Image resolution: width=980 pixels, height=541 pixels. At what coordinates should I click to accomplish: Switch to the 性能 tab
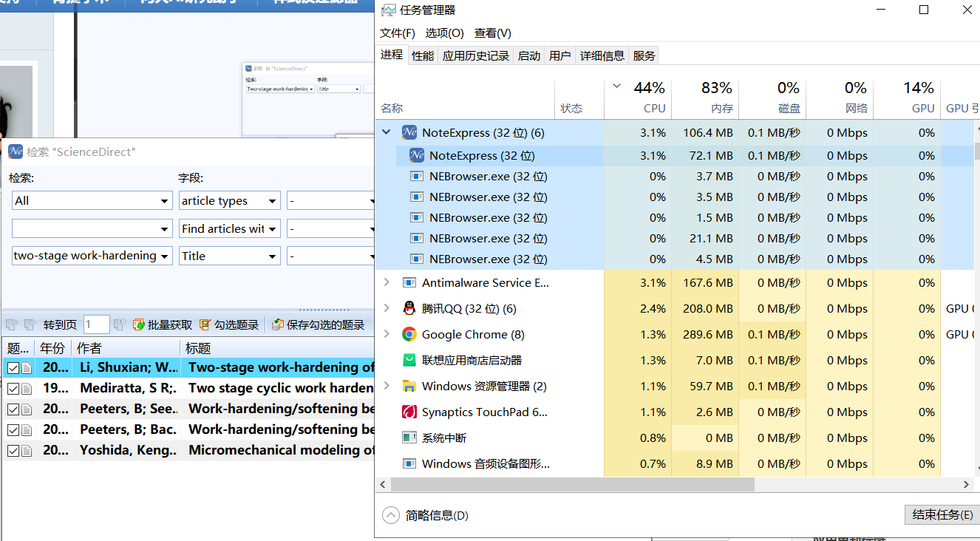[x=423, y=55]
